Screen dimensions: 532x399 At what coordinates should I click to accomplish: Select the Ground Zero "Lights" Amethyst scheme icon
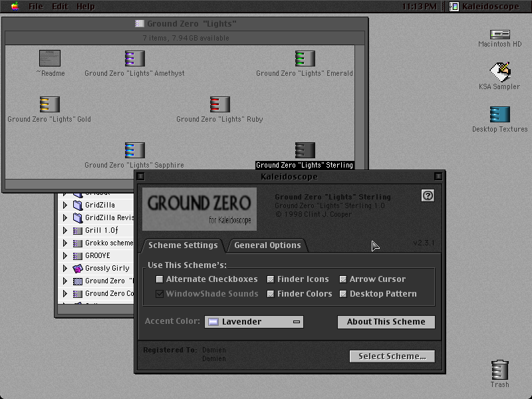tap(135, 58)
